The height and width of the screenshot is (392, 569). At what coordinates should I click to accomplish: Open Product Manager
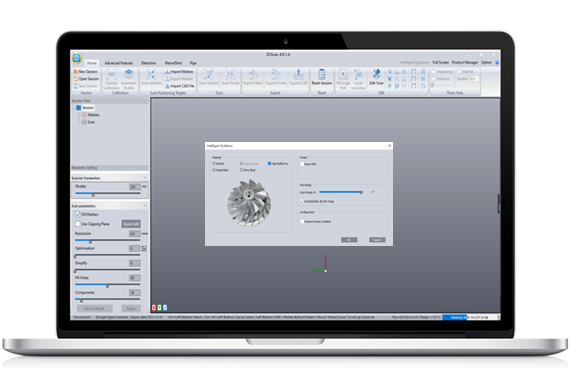pyautogui.click(x=465, y=62)
